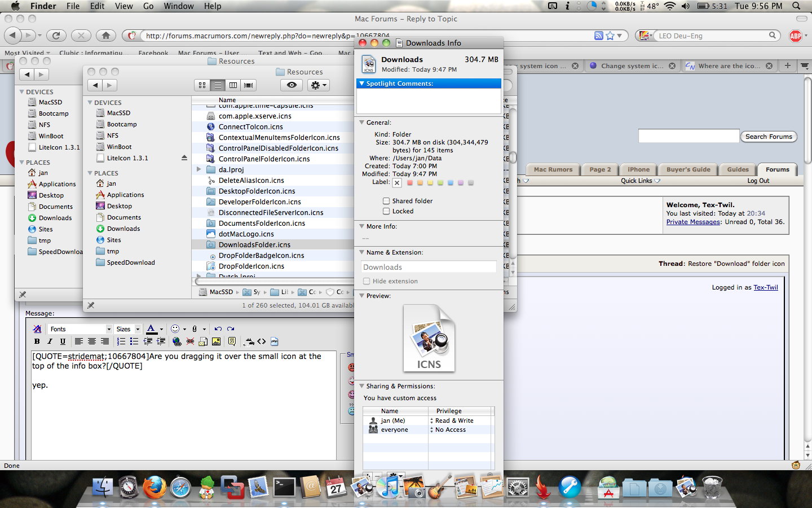812x508 pixels.
Task: Insert an unordered bullet list
Action: [134, 341]
